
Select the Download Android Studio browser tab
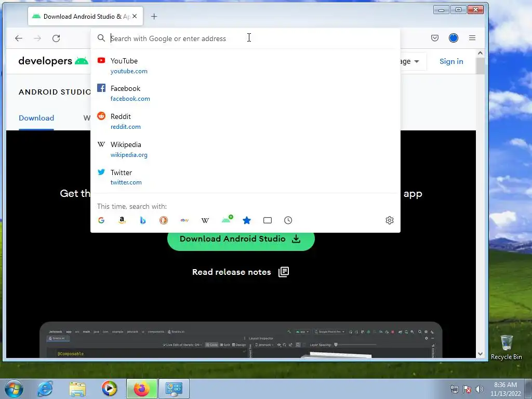(x=86, y=16)
